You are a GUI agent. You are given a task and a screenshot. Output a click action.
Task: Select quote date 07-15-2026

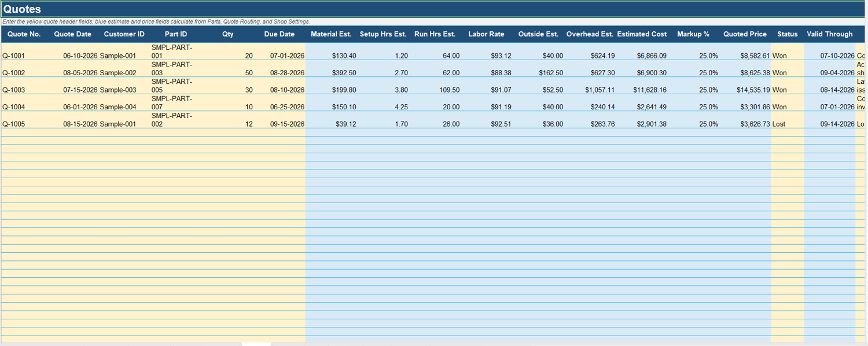[x=80, y=90]
